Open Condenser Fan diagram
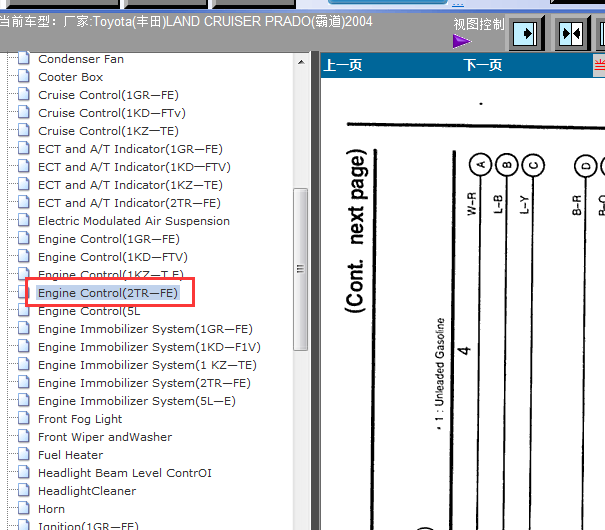 tap(81, 59)
